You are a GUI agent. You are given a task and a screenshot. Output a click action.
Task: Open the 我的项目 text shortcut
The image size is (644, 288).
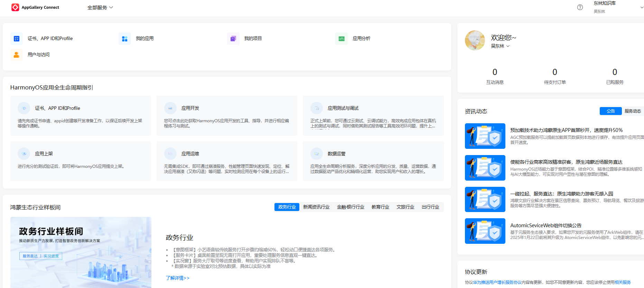coord(253,39)
